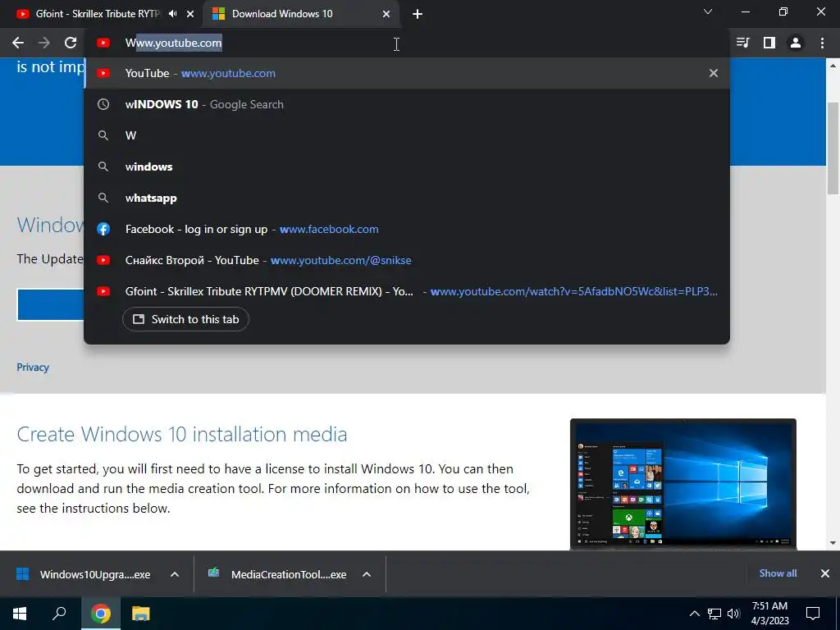Image resolution: width=840 pixels, height=630 pixels.
Task: Click scrollbar up arrow
Action: (x=833, y=66)
